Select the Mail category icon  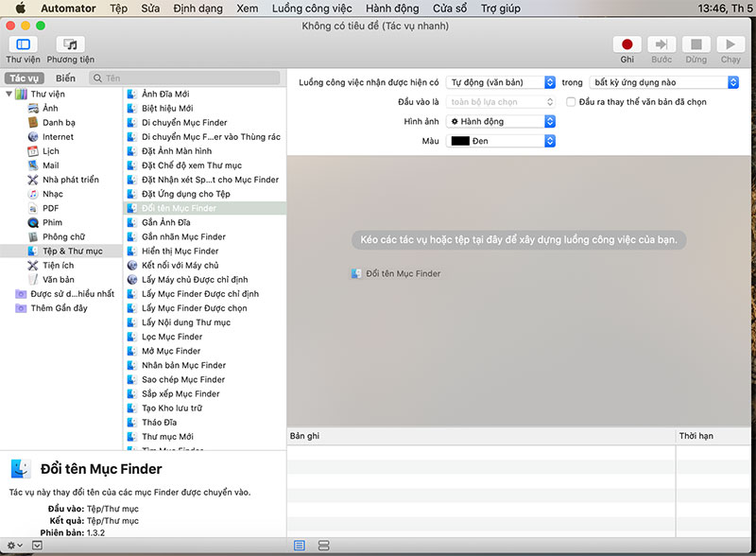[x=33, y=165]
